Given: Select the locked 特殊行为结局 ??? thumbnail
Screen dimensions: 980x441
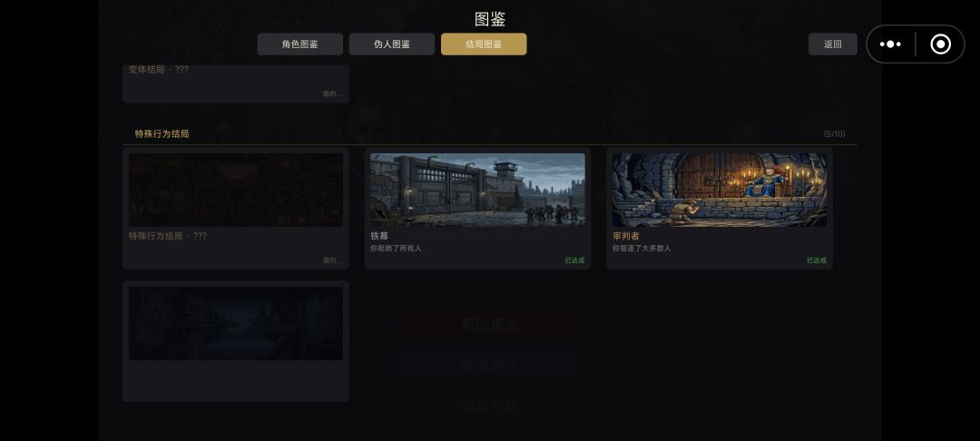Looking at the screenshot, I should tap(236, 190).
